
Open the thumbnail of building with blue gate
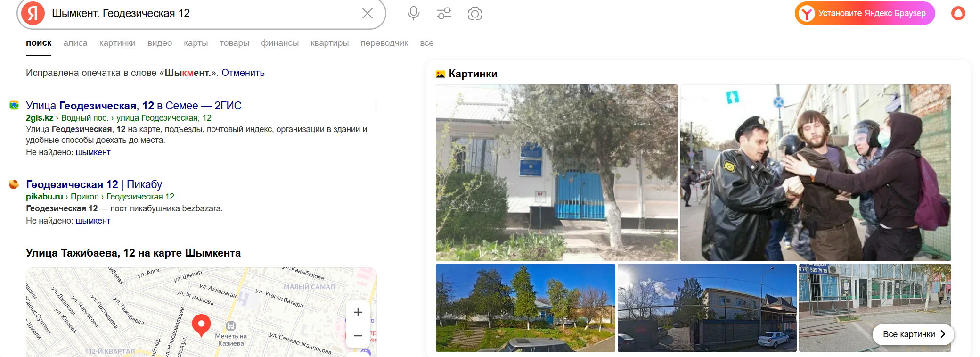pyautogui.click(x=557, y=173)
